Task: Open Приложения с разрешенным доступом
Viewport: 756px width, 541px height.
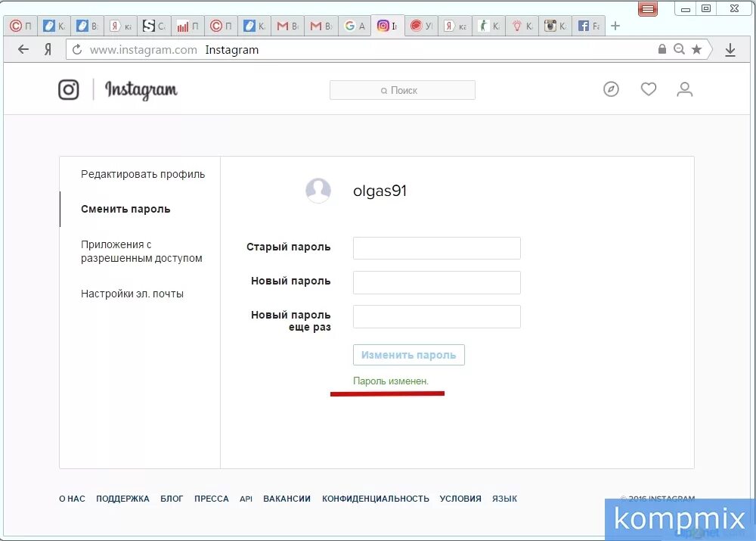Action: pyautogui.click(x=141, y=251)
